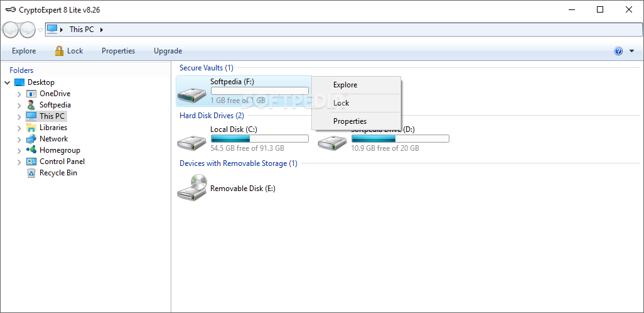Click the computer icon in the address bar
This screenshot has height=313, width=644.
pyautogui.click(x=51, y=29)
